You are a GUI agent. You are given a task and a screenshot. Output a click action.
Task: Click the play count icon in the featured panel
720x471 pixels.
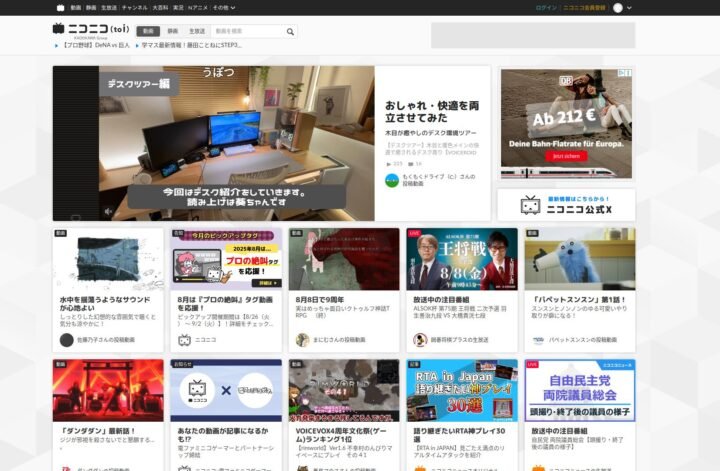click(389, 164)
